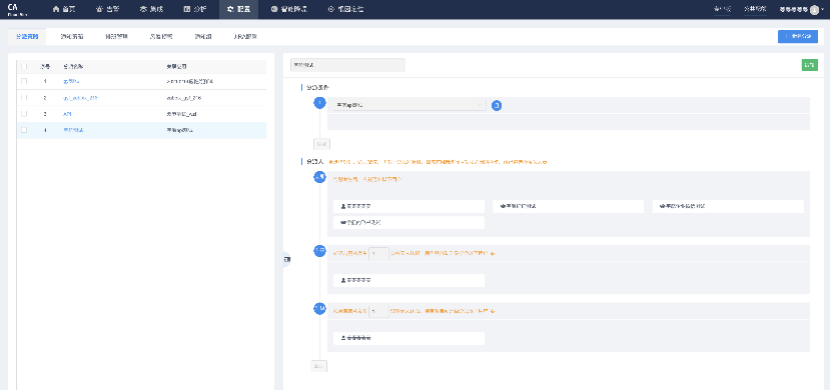This screenshot has width=832, height=390.
Task: Click the blue create button at top right
Action: [x=798, y=36]
